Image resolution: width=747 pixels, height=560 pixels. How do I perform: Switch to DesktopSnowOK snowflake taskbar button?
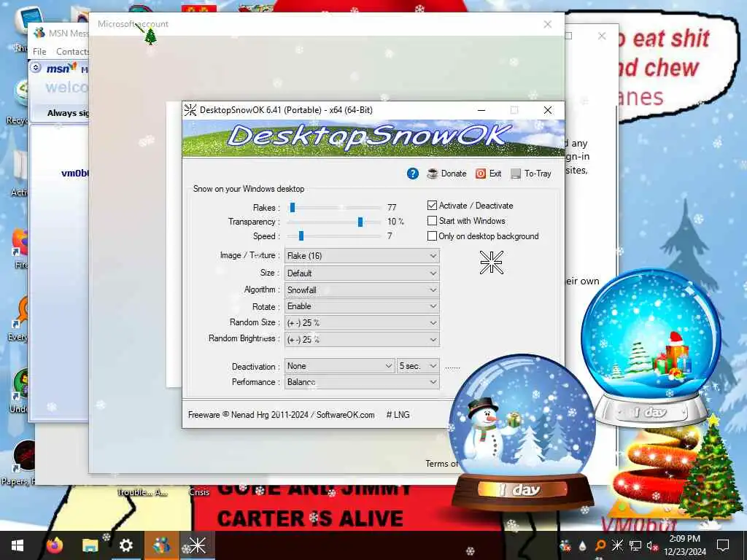[197, 545]
